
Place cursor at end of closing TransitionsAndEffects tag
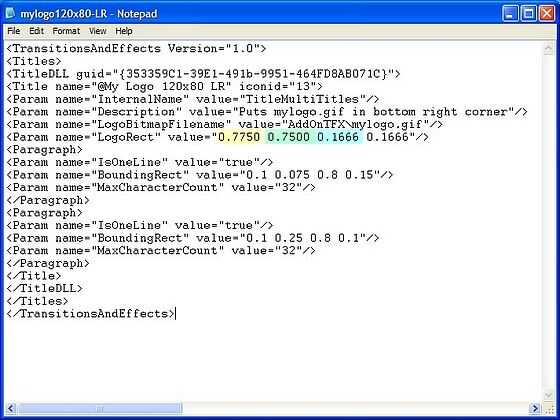click(175, 314)
